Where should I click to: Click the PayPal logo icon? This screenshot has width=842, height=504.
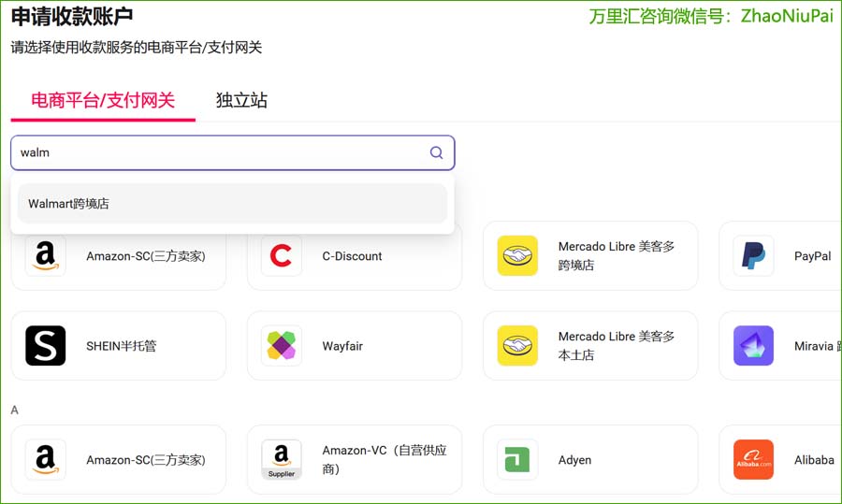pyautogui.click(x=753, y=255)
